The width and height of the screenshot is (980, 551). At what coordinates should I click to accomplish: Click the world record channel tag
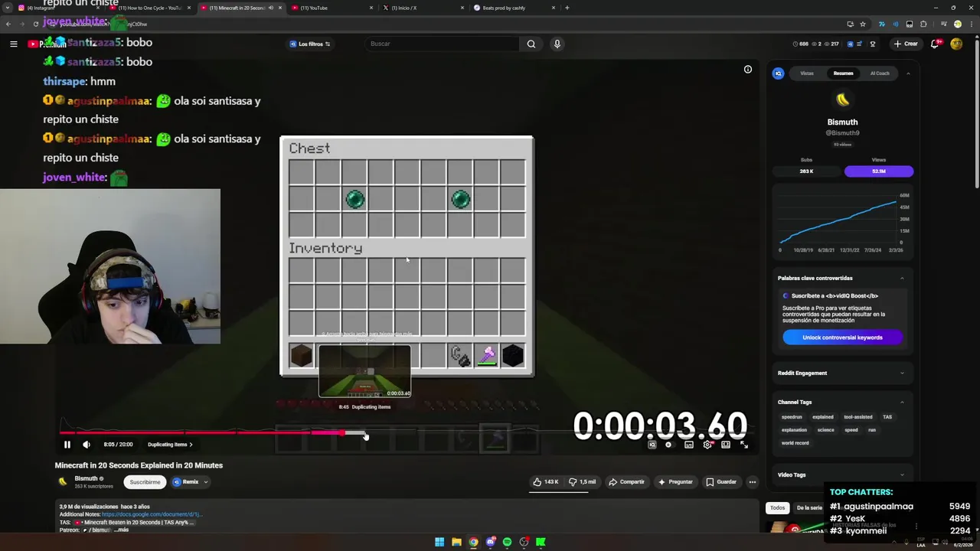pos(795,443)
